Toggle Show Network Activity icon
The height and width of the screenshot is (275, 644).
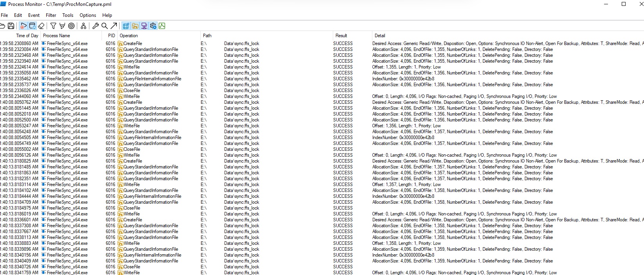[x=144, y=26]
